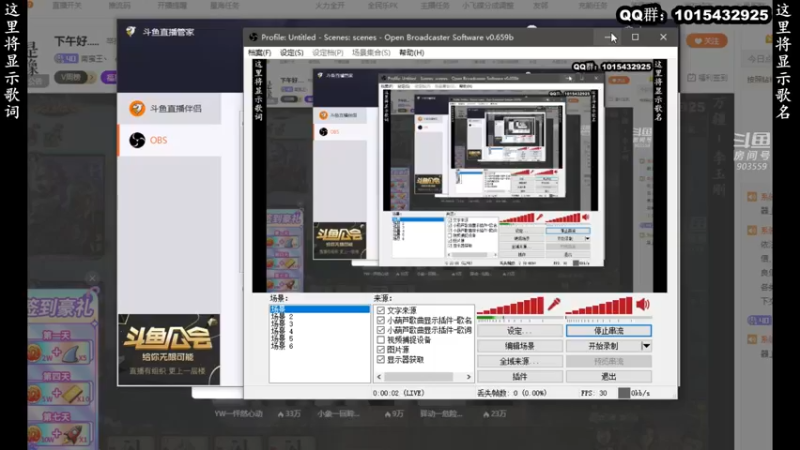Image resolution: width=800 pixels, height=450 pixels.
Task: Click the OBS logo in the title bar
Action: (253, 37)
